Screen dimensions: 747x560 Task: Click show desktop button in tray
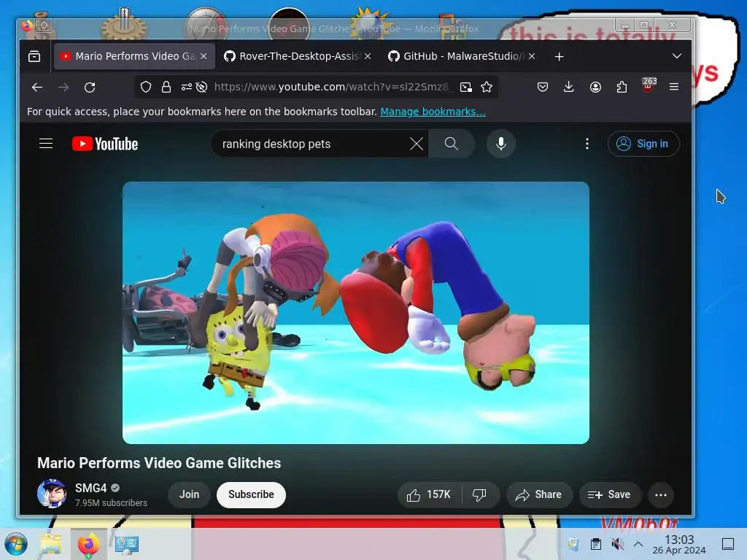[x=727, y=544]
